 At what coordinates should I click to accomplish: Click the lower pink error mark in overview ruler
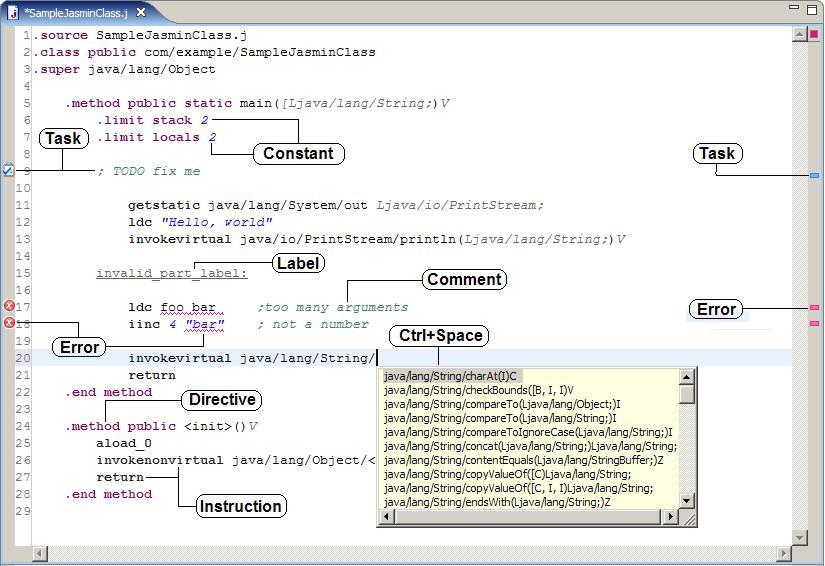(x=814, y=324)
